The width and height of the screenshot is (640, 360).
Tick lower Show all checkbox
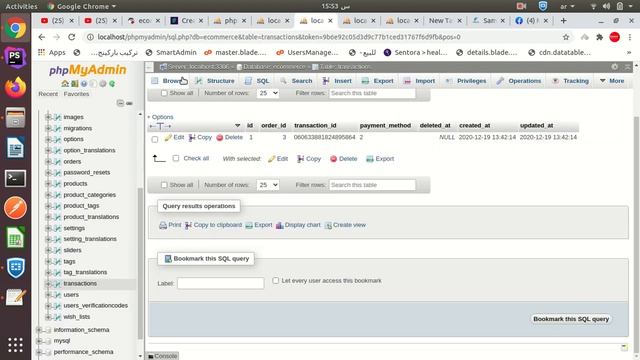(x=164, y=185)
